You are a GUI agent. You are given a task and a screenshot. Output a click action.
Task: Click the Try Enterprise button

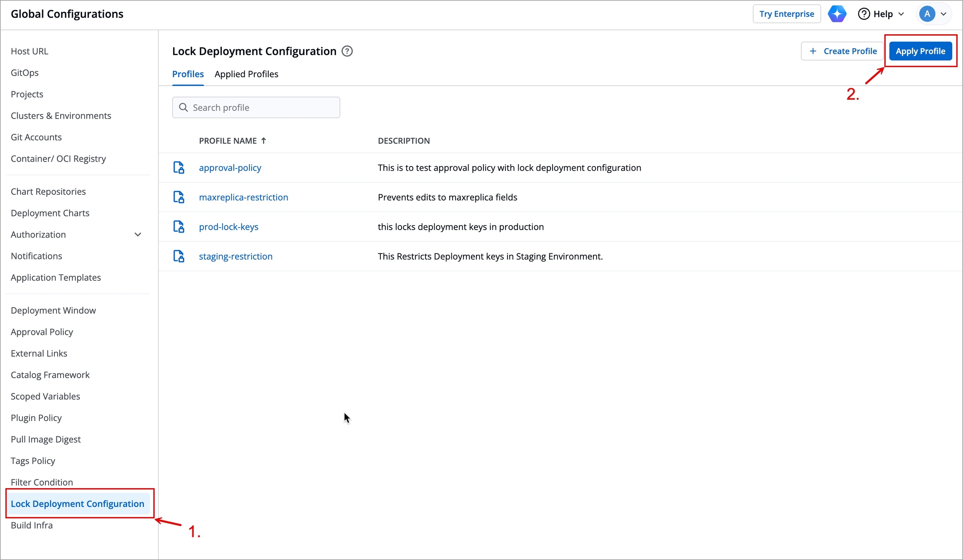[x=786, y=14]
